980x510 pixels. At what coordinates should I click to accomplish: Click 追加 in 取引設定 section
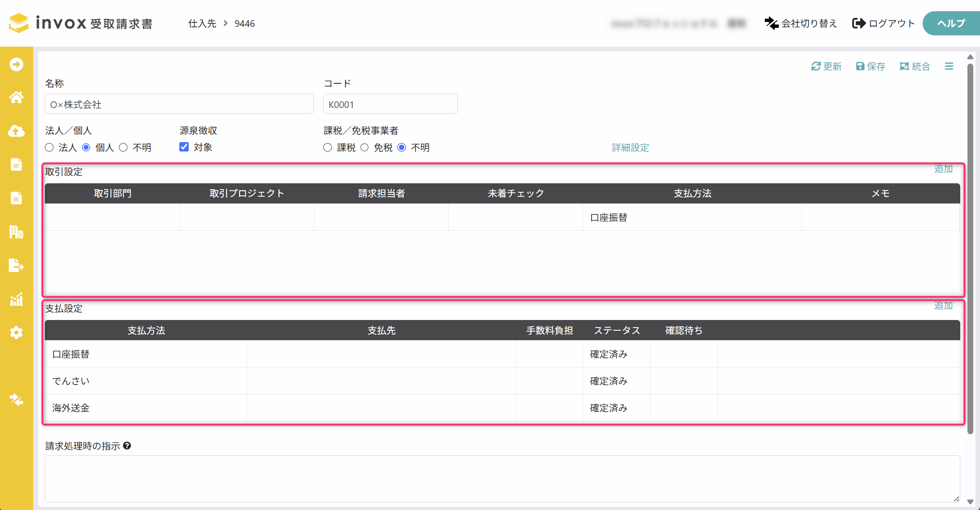click(x=943, y=169)
